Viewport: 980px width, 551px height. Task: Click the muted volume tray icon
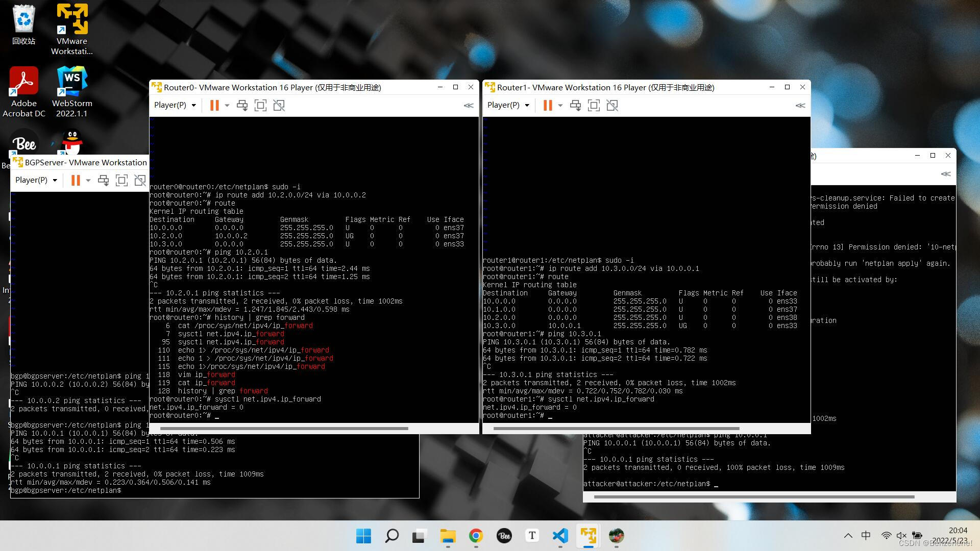tap(901, 536)
